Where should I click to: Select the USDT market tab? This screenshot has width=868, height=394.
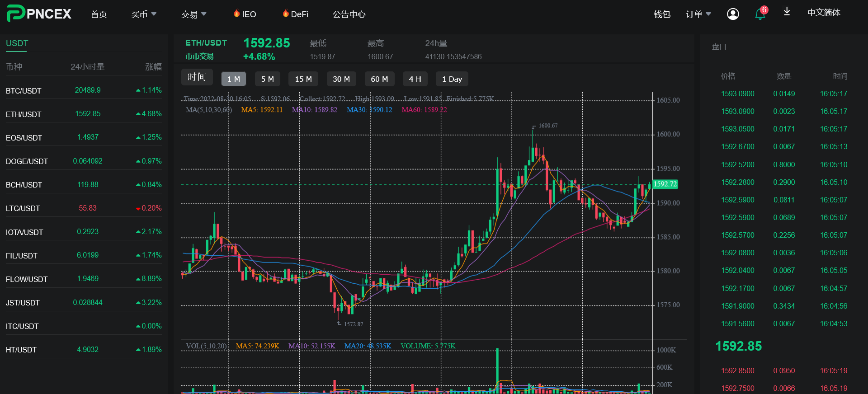tap(17, 43)
